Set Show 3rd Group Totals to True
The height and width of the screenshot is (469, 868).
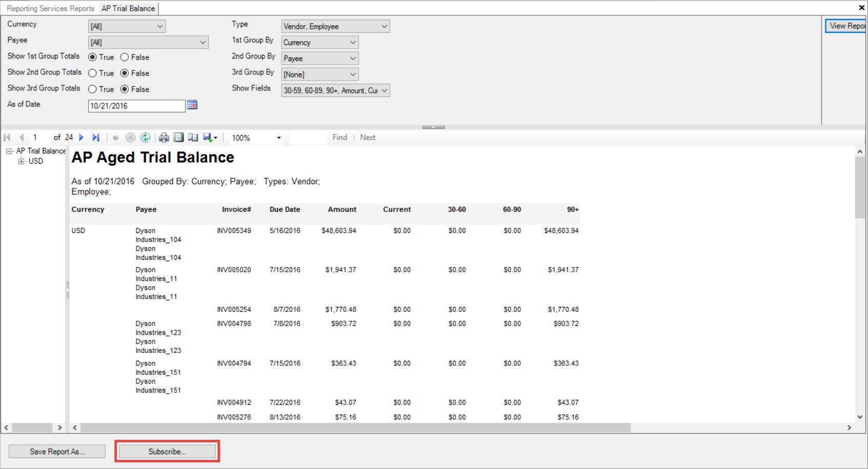point(92,89)
